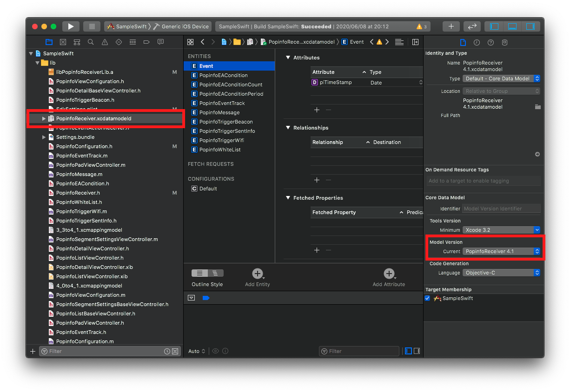
Task: Select PopinfoMessage entity
Action: (219, 112)
